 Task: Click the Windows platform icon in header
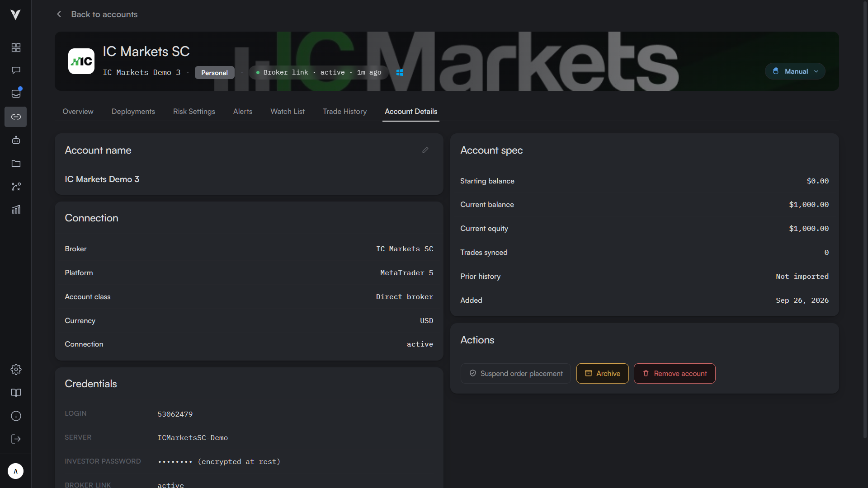pyautogui.click(x=400, y=72)
